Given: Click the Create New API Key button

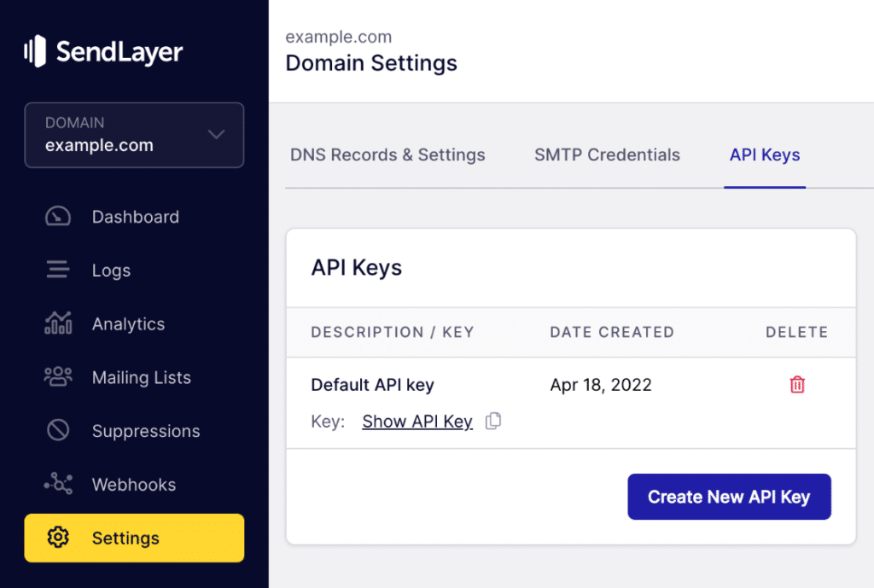Looking at the screenshot, I should [729, 497].
